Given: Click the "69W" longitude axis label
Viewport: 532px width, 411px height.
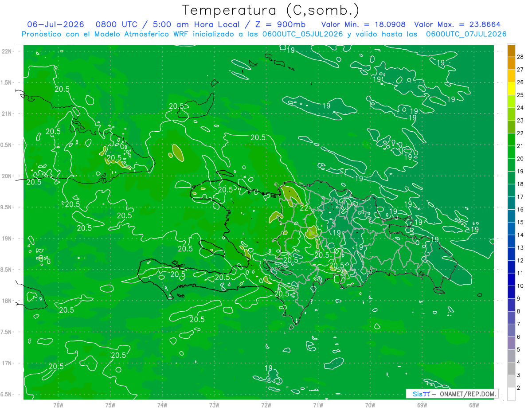Looking at the screenshot, I should [x=422, y=404].
